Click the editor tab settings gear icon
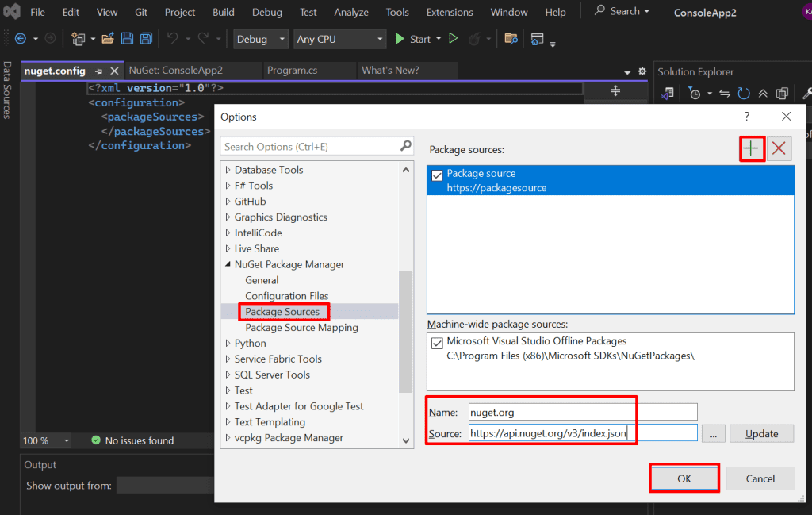Viewport: 812px width, 515px height. 642,71
